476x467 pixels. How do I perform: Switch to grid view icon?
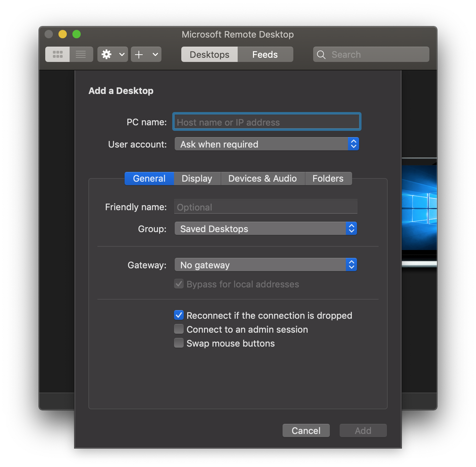tap(57, 54)
